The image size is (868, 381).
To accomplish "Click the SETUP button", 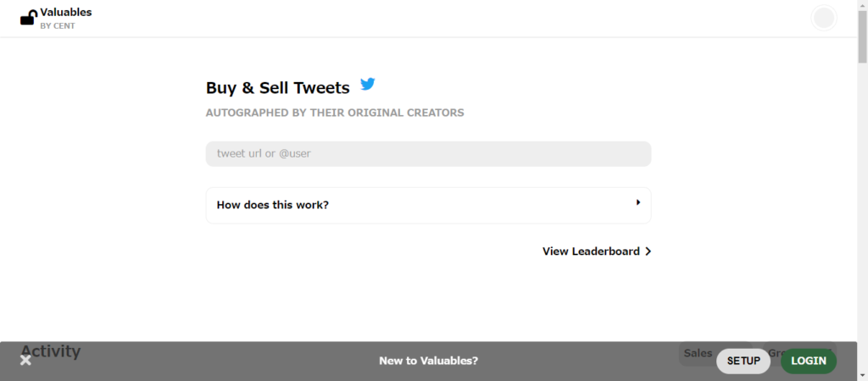I will coord(743,361).
